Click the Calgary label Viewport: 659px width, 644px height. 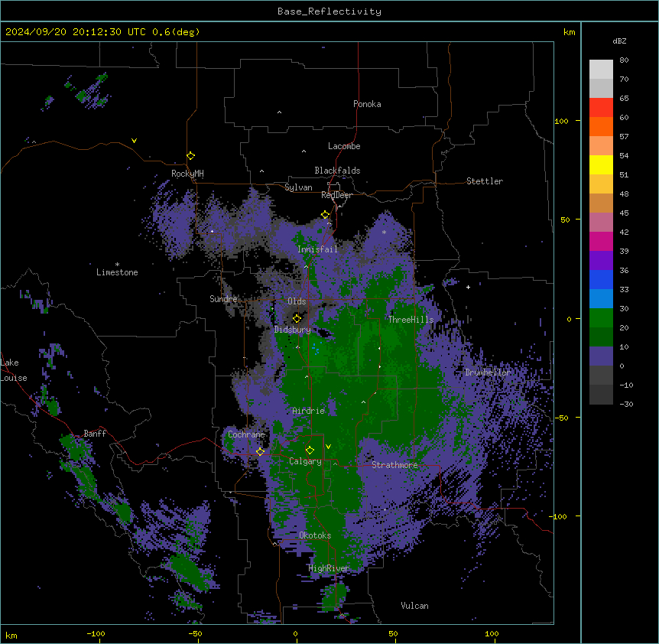tap(305, 461)
